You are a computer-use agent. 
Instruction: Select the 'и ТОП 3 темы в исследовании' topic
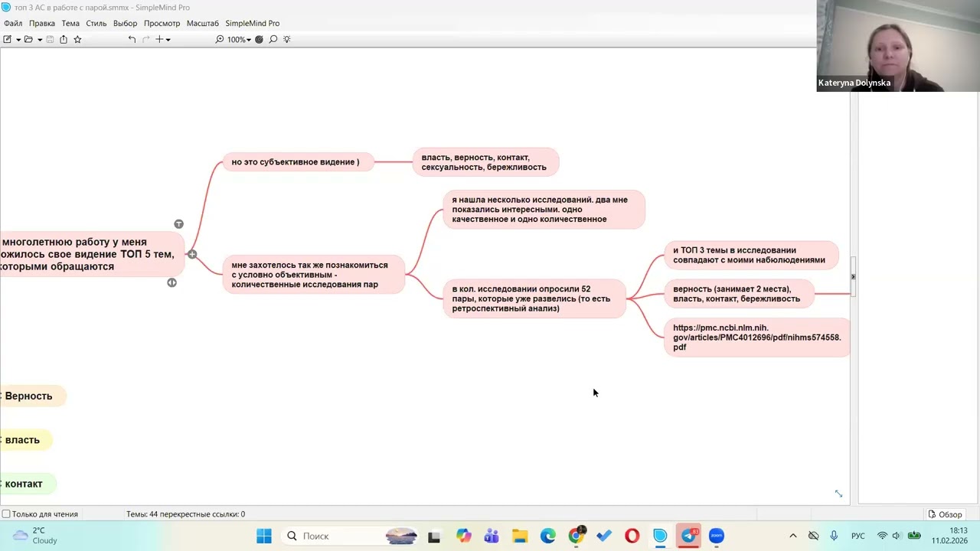(x=751, y=255)
